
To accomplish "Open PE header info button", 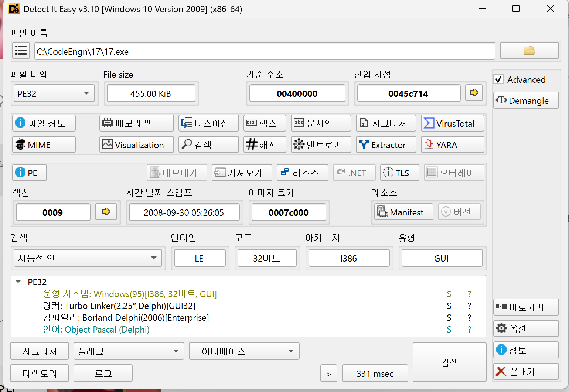I will [30, 173].
